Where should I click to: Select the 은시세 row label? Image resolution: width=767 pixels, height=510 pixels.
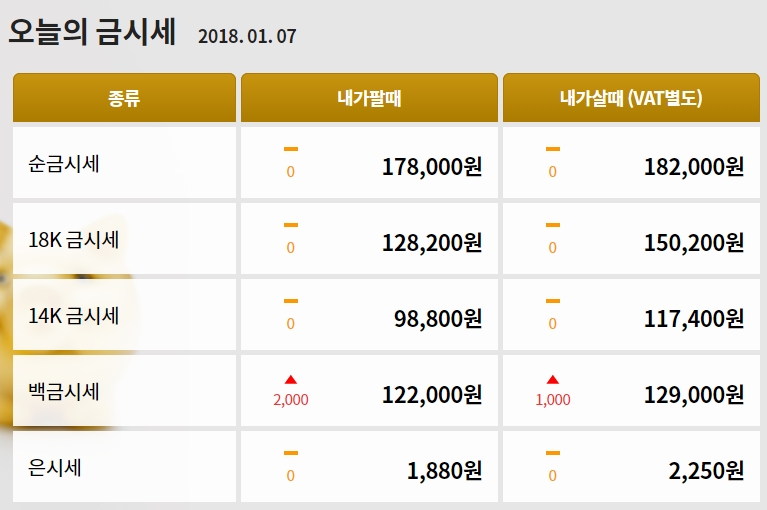point(55,468)
